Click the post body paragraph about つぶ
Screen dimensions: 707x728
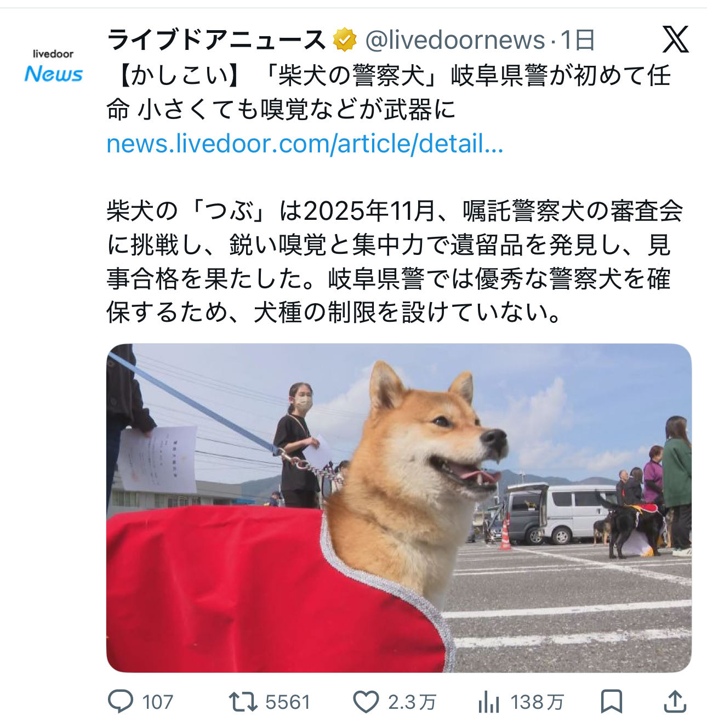click(395, 262)
